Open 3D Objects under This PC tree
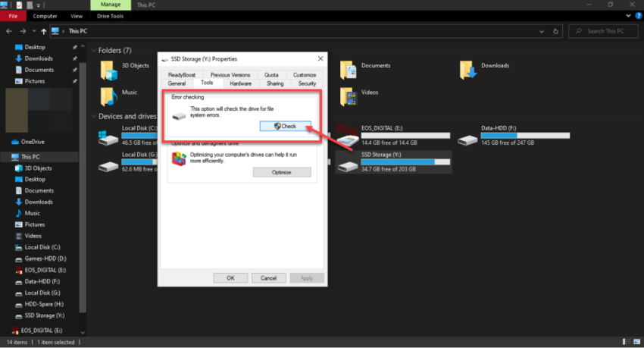 click(38, 168)
